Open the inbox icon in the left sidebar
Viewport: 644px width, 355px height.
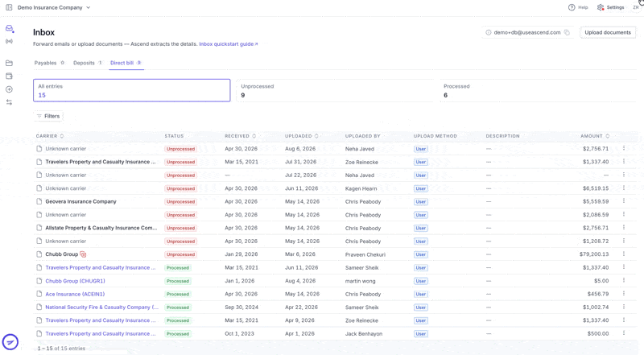click(x=9, y=28)
